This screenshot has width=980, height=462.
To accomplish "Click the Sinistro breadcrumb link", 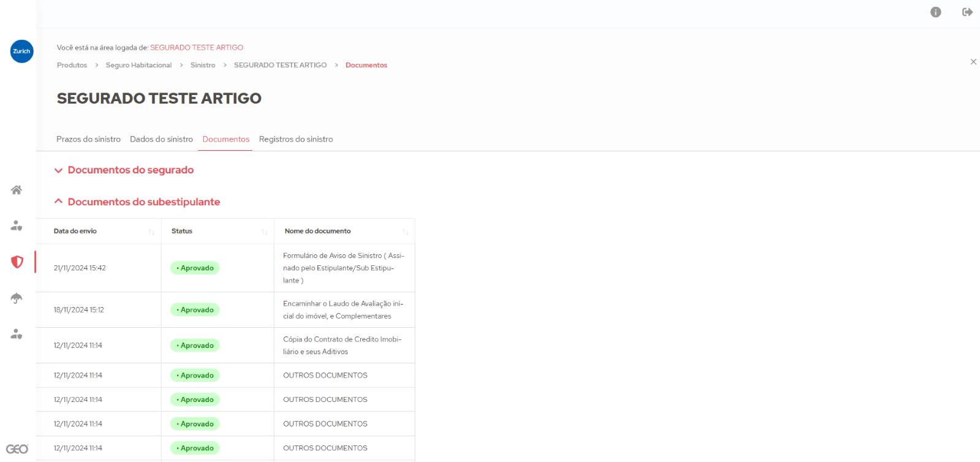I will coord(203,65).
